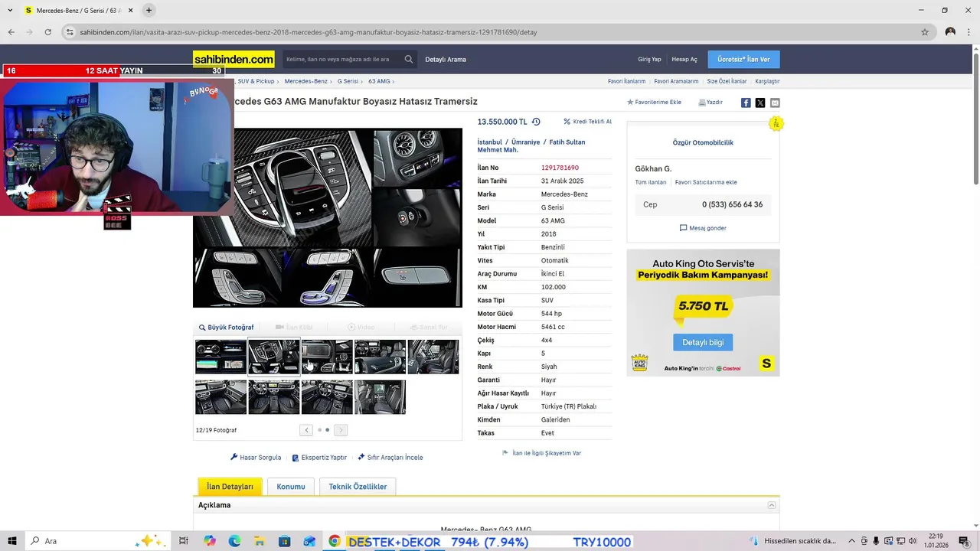
Task: Open new browser tab plus button
Action: [149, 11]
